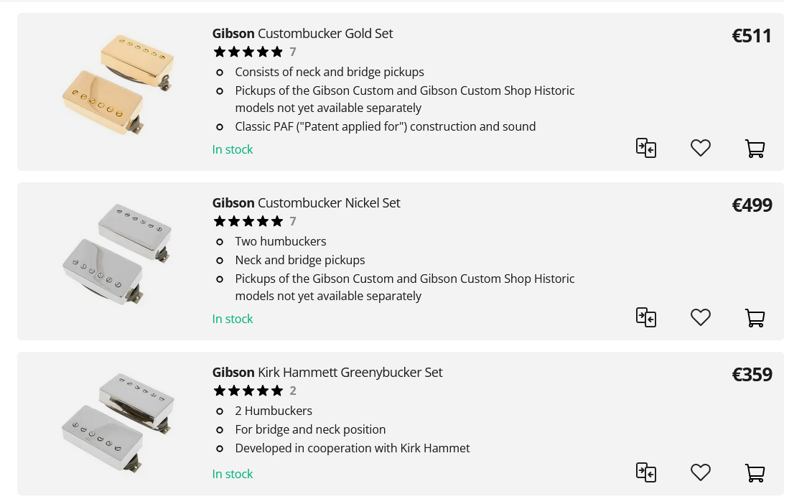Add Greenybucker Set to basket
This screenshot has height=504, width=812.
pyautogui.click(x=755, y=473)
